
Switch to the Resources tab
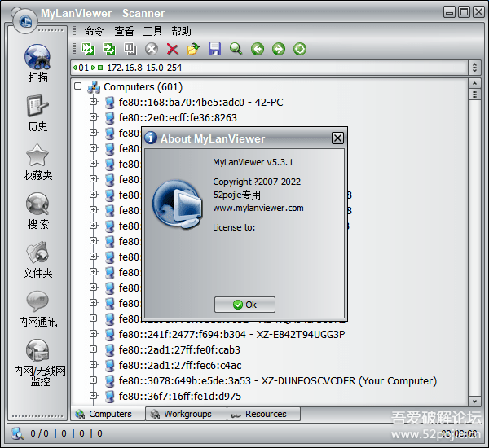click(x=263, y=414)
